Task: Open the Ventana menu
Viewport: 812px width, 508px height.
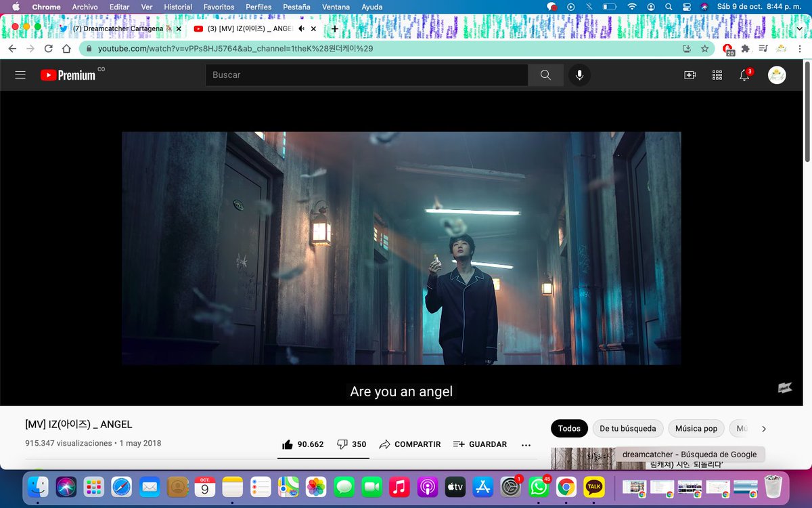Action: coord(336,7)
